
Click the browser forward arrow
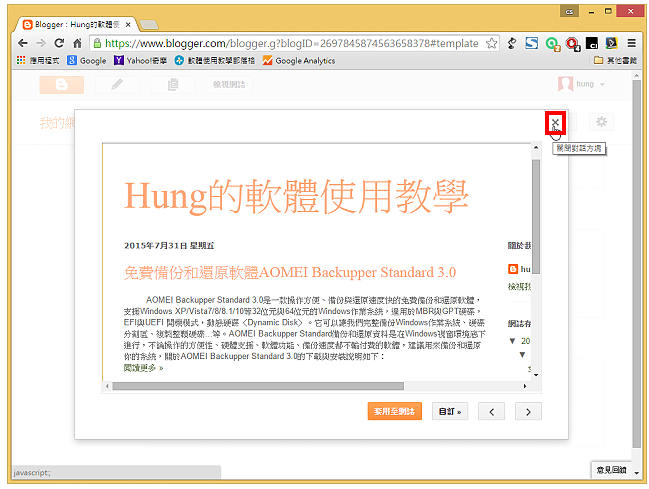41,43
